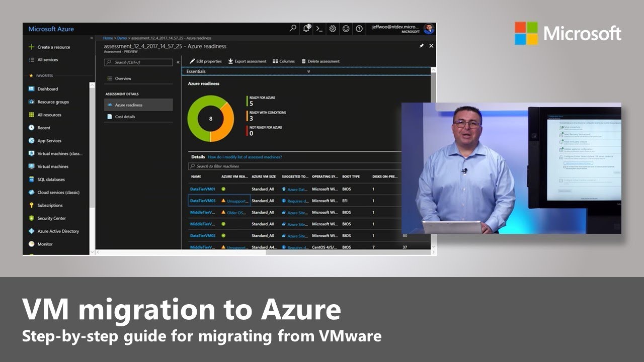Open the search magnifier in Azure header
Image resolution: width=644 pixels, height=362 pixels.
(293, 29)
